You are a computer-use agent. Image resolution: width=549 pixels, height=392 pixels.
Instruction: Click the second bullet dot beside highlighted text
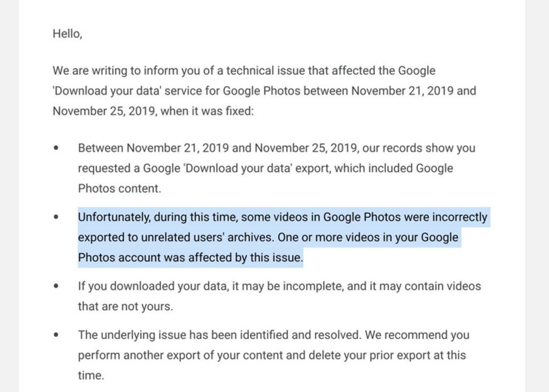tap(56, 217)
